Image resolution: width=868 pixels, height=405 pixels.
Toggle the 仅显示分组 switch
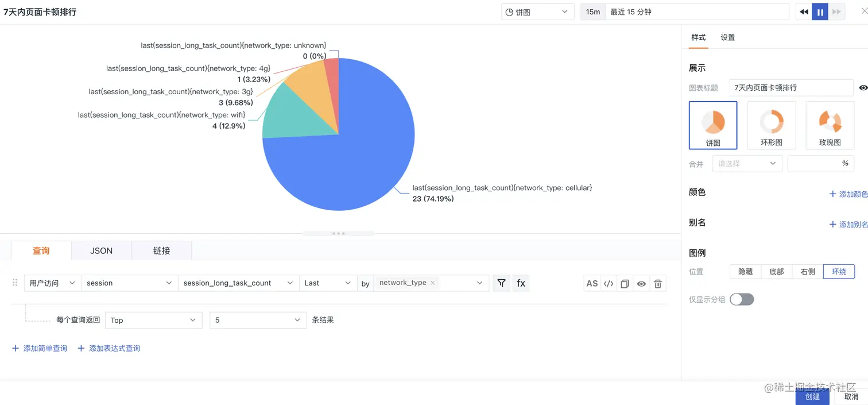click(x=742, y=299)
